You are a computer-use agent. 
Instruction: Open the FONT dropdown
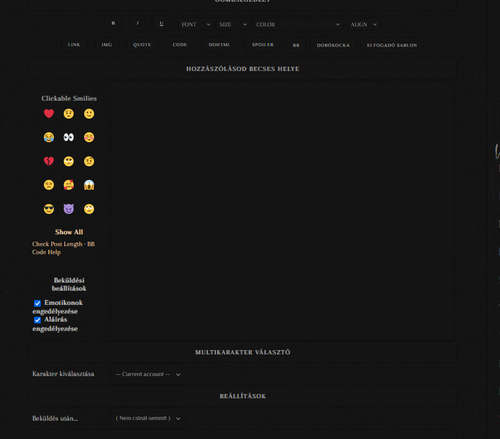(x=196, y=24)
